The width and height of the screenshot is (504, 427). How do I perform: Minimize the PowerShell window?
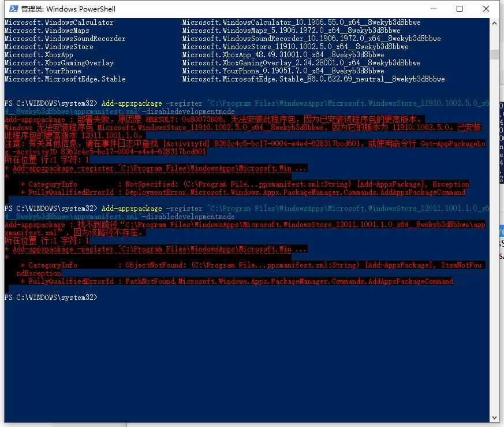[434, 9]
